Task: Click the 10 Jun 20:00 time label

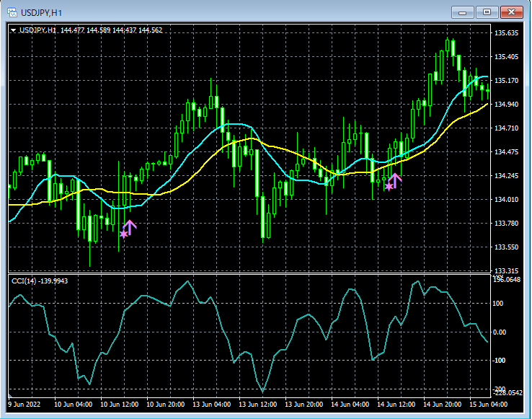Action: coord(166,405)
